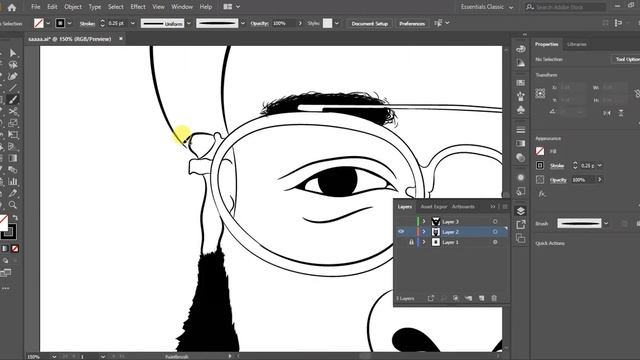This screenshot has height=360, width=640.
Task: Open the Brush dropdown in Properties panel
Action: click(606, 223)
